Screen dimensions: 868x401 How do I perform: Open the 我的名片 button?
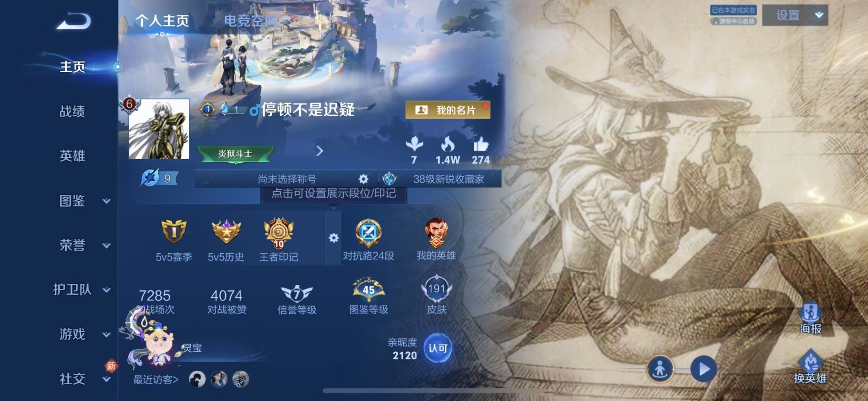click(x=448, y=110)
